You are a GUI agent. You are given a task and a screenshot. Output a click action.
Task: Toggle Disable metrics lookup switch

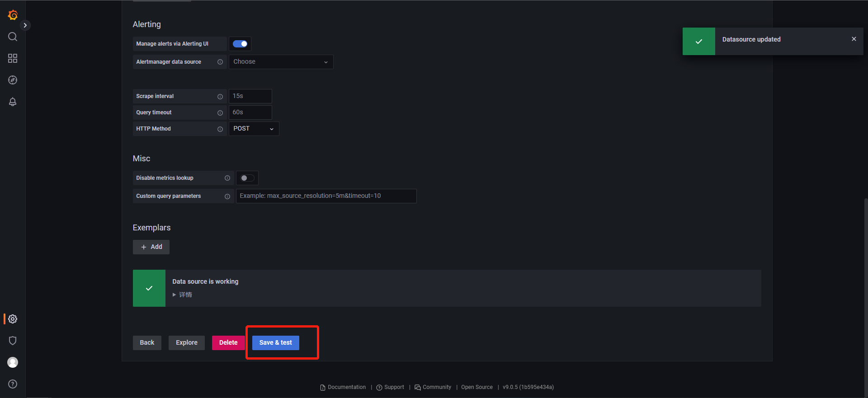(247, 178)
